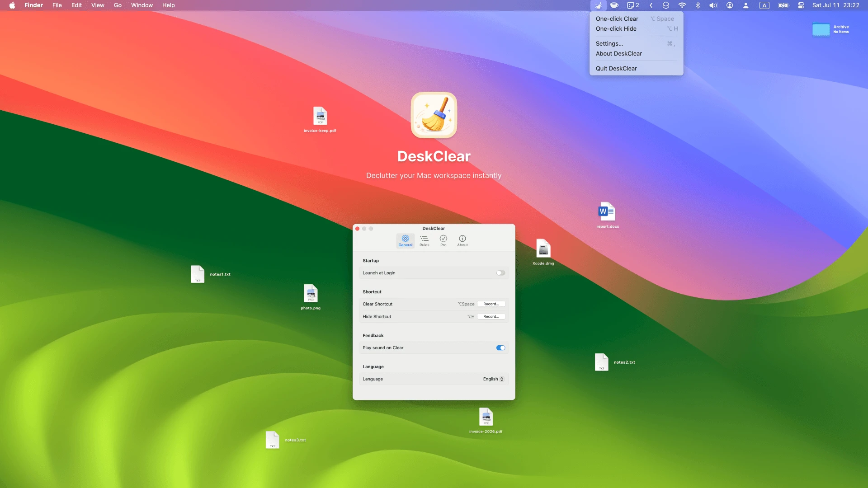
Task: Open the Finder menu
Action: [33, 5]
